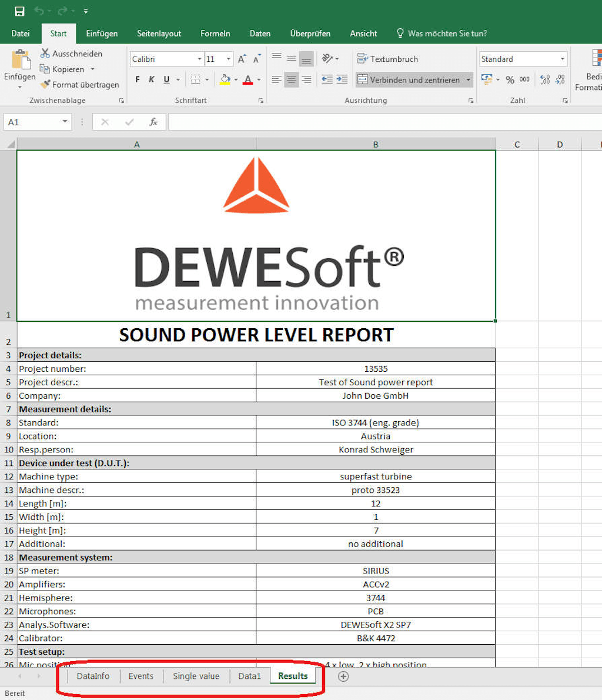Open Customize Quick Access Toolbar arrow

click(86, 11)
